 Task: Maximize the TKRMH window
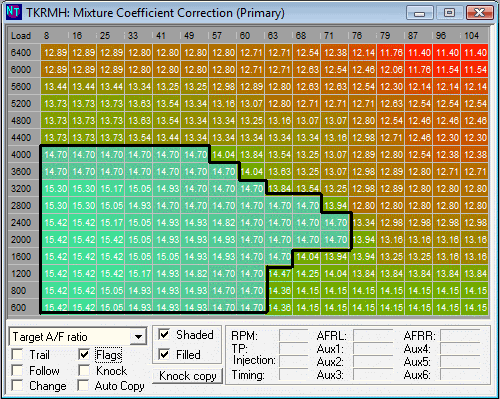coord(449,13)
